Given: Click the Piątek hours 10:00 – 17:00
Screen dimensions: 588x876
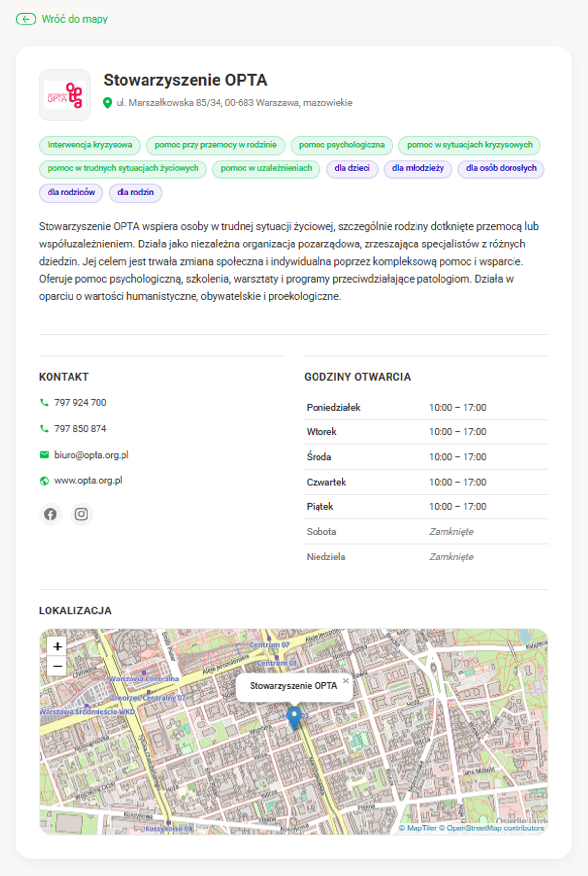Looking at the screenshot, I should coord(458,506).
